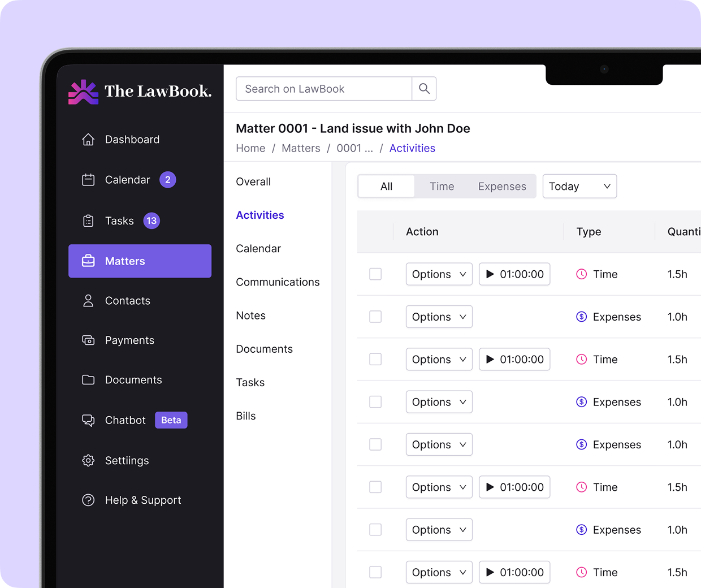The height and width of the screenshot is (588, 701).
Task: Click the Search on LawBook field
Action: 324,89
